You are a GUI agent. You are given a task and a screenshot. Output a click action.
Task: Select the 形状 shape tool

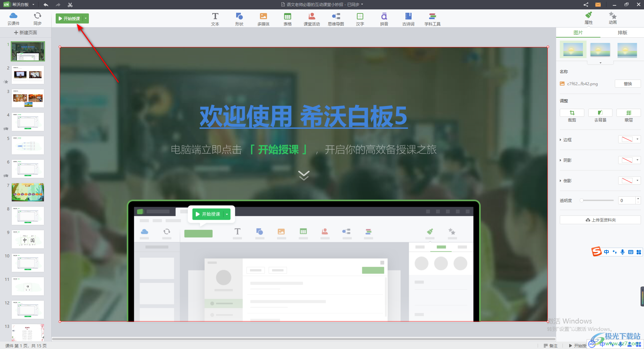pyautogui.click(x=239, y=19)
